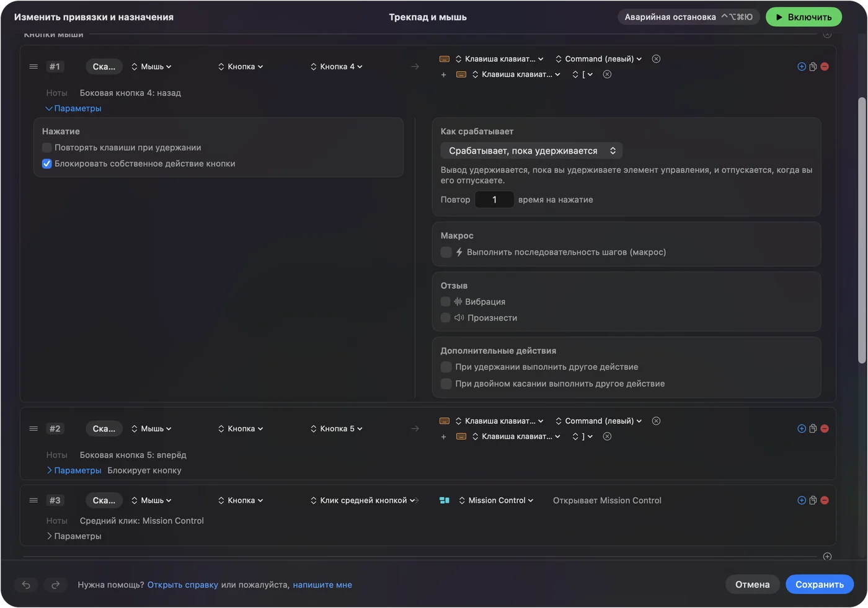The width and height of the screenshot is (868, 608).
Task: Remove the ] key output in binding #2
Action: coord(607,436)
